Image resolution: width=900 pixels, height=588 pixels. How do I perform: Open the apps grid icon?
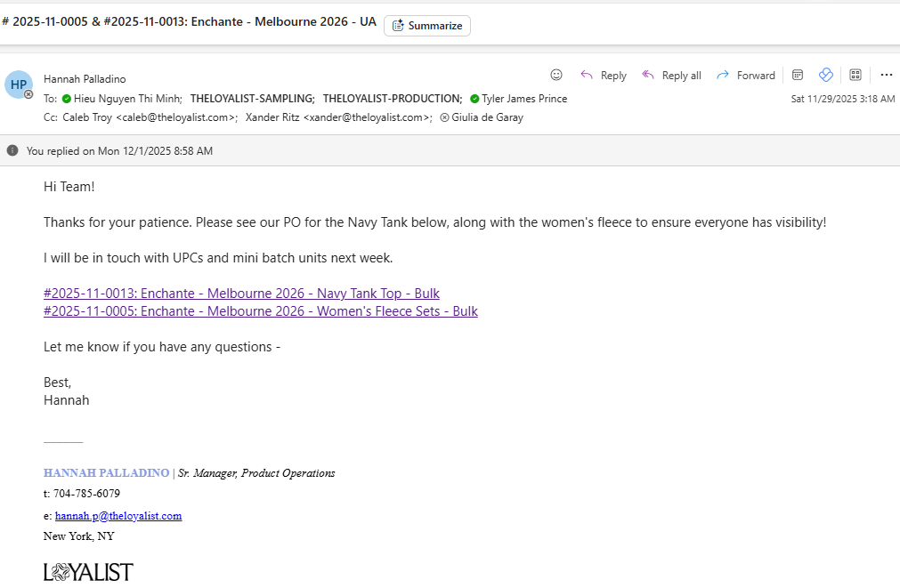855,76
